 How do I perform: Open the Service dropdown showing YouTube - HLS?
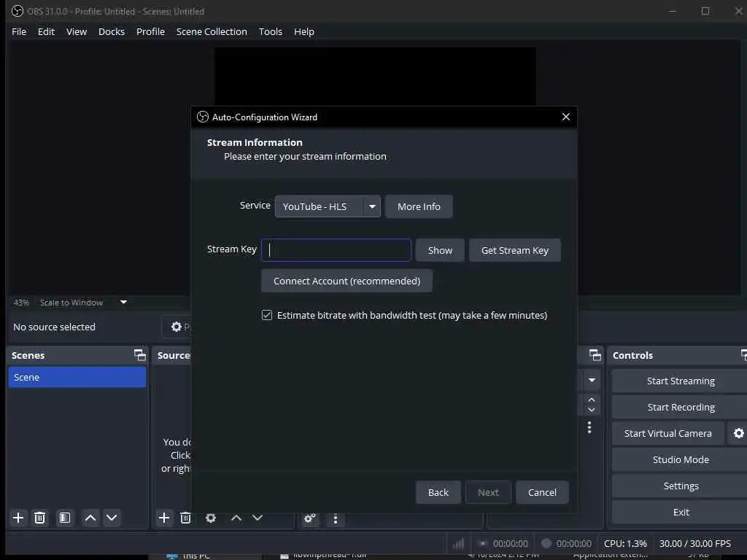[328, 206]
